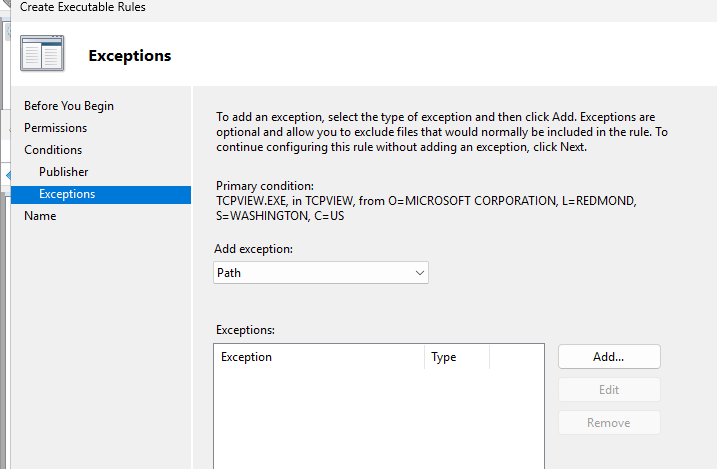Click the Add exception field label
This screenshot has width=717, height=469.
[254, 248]
